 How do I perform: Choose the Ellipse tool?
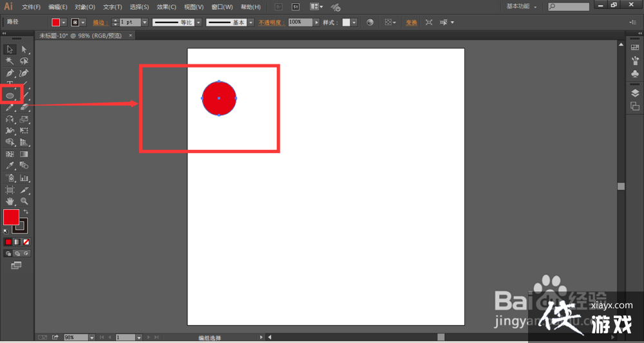(10, 96)
